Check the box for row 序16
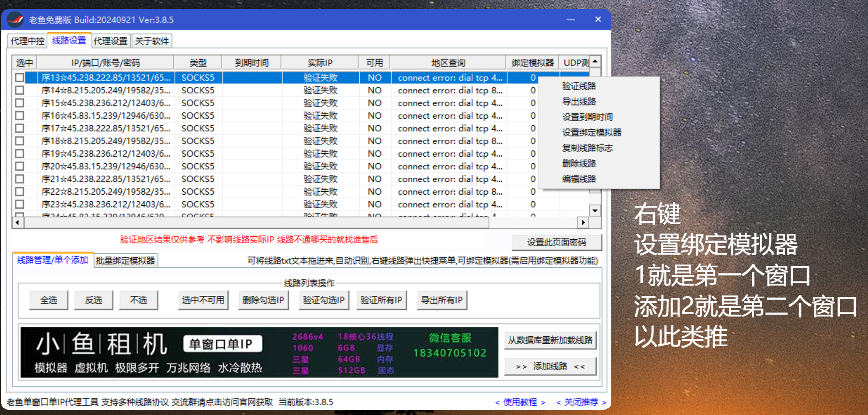The height and width of the screenshot is (415, 868). tap(20, 115)
